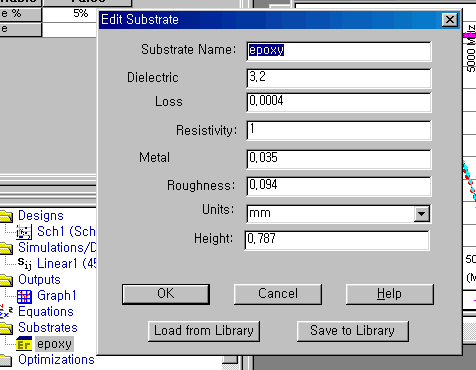
Task: Close the Edit Substrate dialog
Action: [x=450, y=20]
